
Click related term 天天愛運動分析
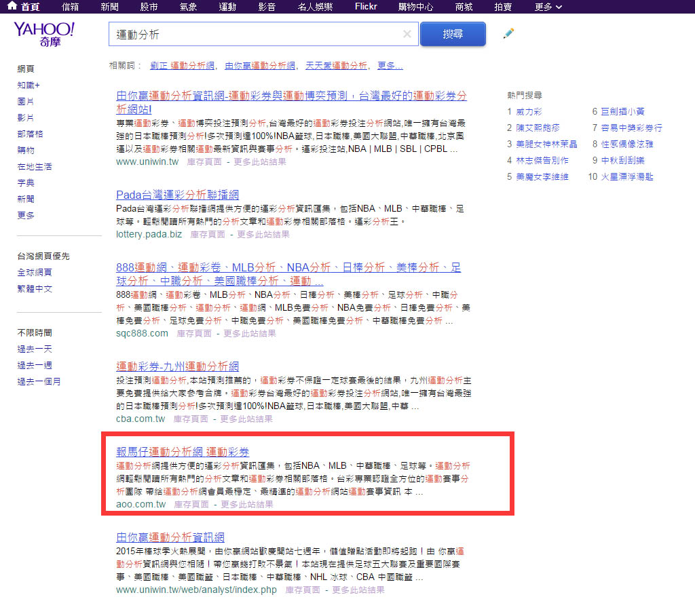point(337,66)
